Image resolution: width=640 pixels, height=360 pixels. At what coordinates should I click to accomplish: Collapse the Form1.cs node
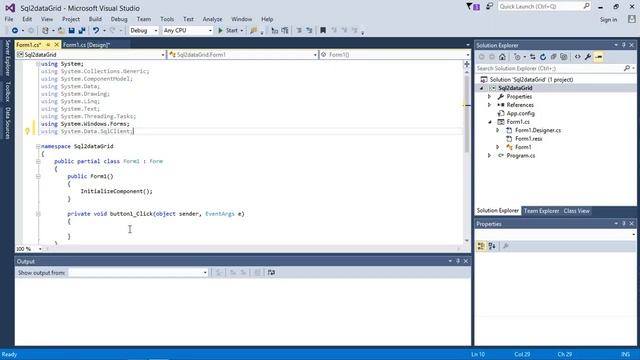click(x=489, y=122)
